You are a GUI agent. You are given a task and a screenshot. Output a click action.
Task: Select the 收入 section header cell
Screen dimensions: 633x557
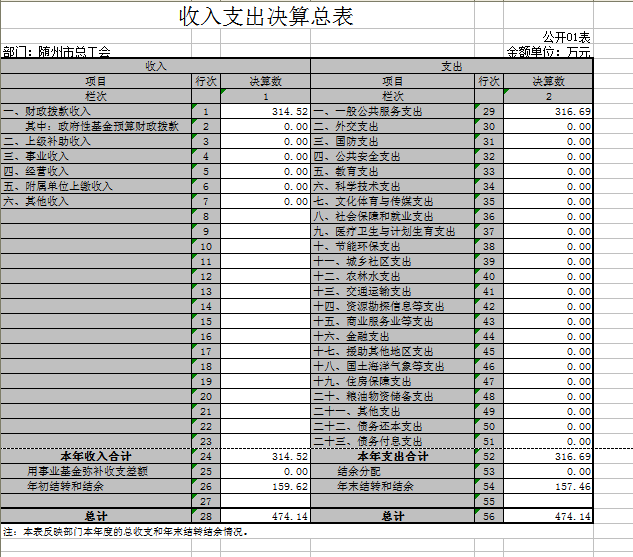coord(156,66)
